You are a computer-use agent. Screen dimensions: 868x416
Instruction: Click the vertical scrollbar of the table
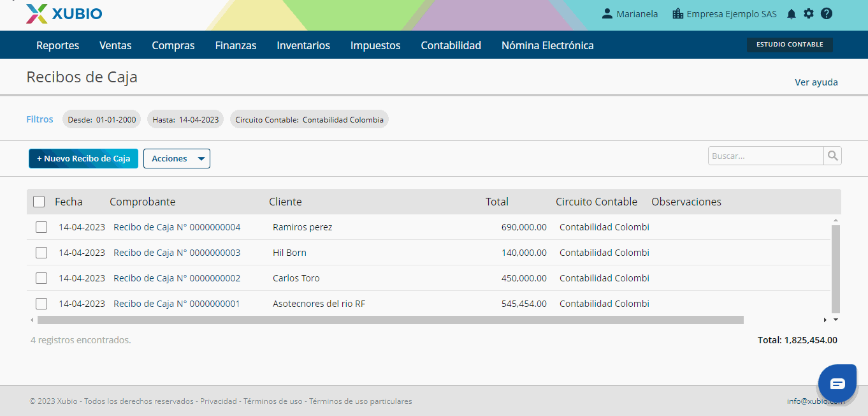pos(835,269)
